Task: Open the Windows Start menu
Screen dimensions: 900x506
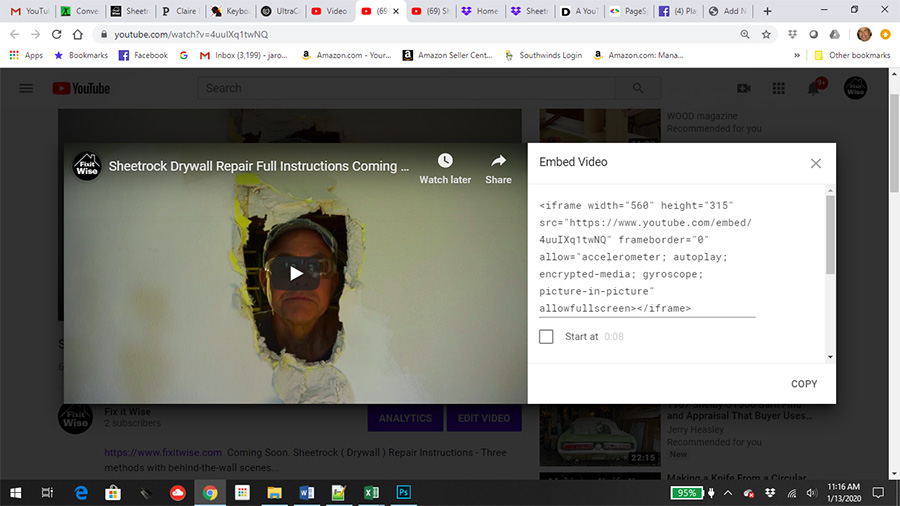Action: 15,493
